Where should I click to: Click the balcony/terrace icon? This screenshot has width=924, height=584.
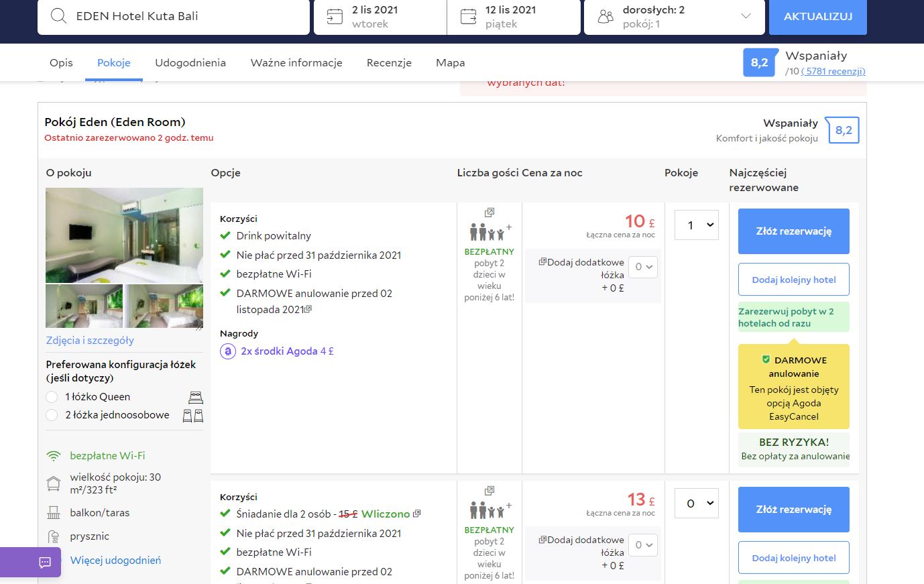[x=54, y=513]
